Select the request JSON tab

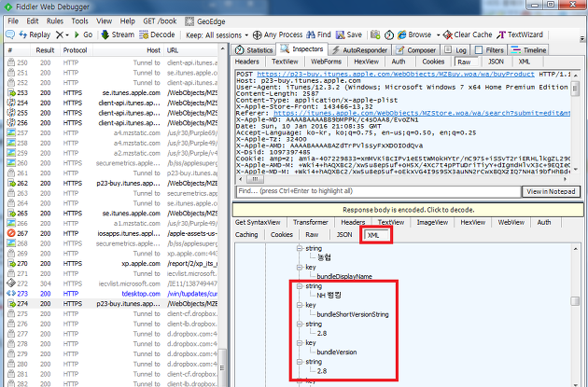[x=496, y=62]
